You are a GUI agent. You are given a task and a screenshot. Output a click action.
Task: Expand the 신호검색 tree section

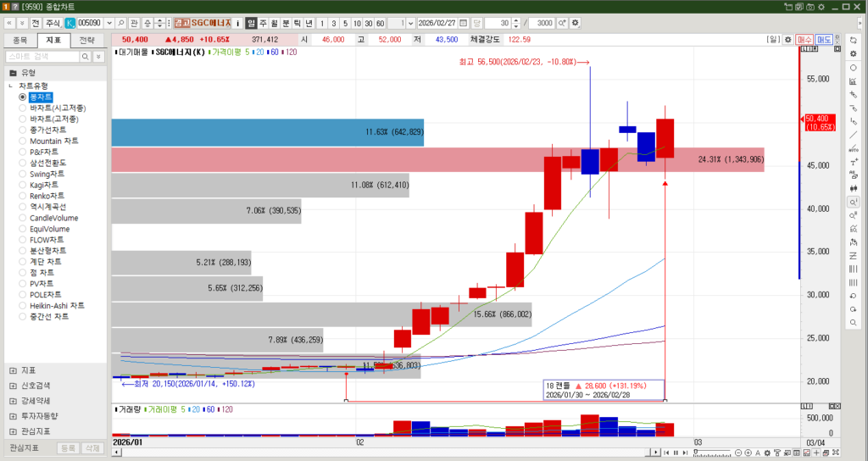pos(13,386)
